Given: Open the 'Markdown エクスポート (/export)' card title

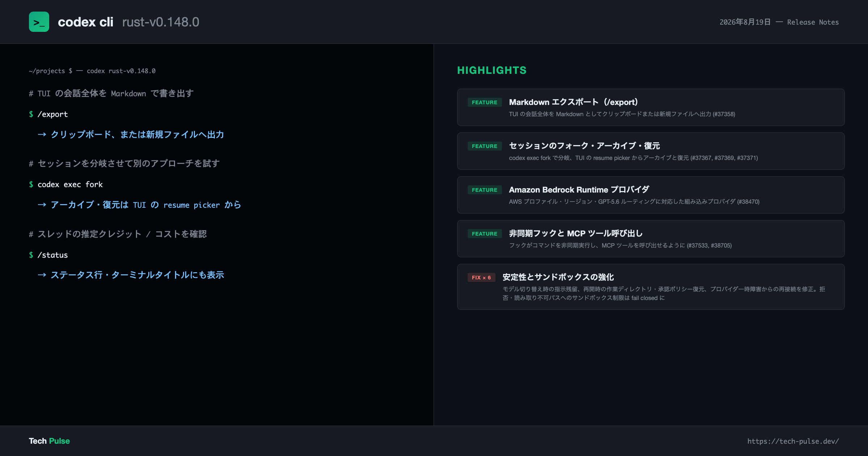Looking at the screenshot, I should (x=574, y=102).
